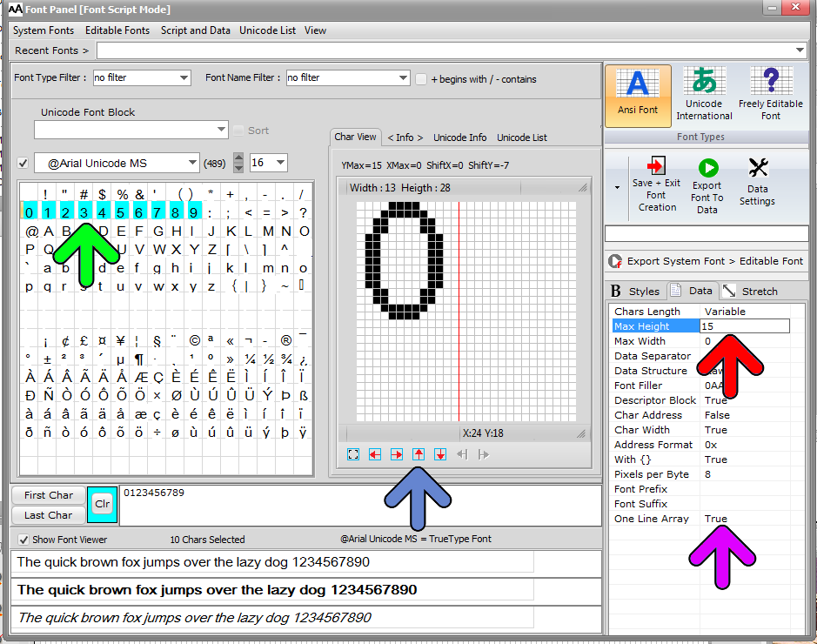817x644 pixels.
Task: Switch to the Char View tab
Action: (355, 137)
